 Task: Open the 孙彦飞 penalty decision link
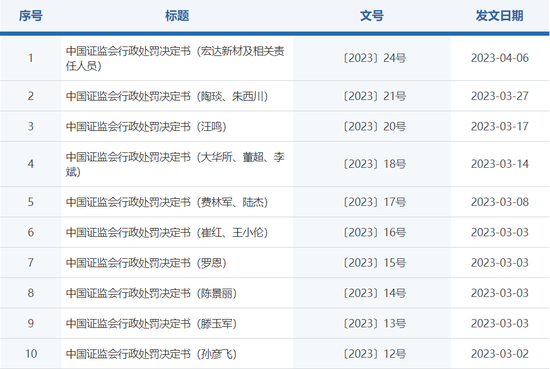coord(151,354)
